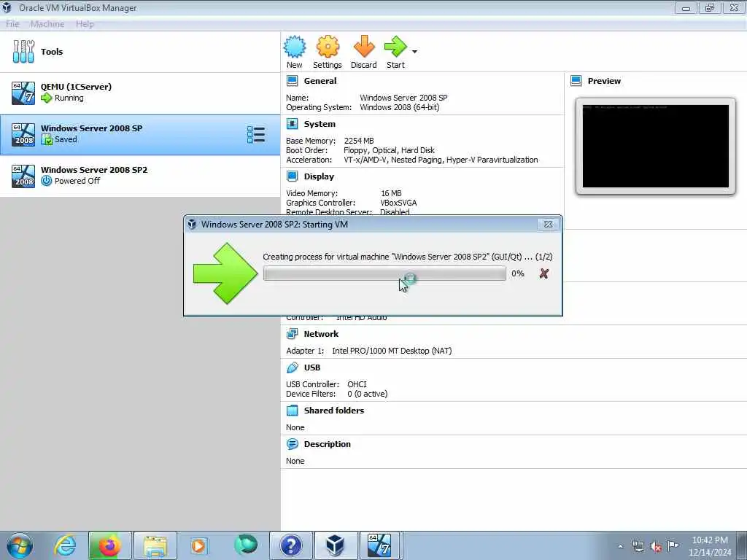
Task: Click the 'OHCI' USB controller value
Action: click(x=357, y=384)
